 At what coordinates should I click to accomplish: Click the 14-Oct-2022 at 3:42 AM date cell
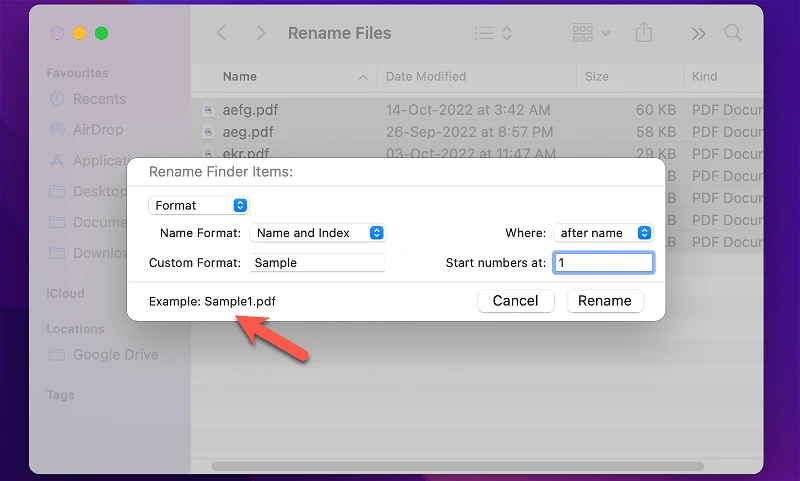point(468,110)
